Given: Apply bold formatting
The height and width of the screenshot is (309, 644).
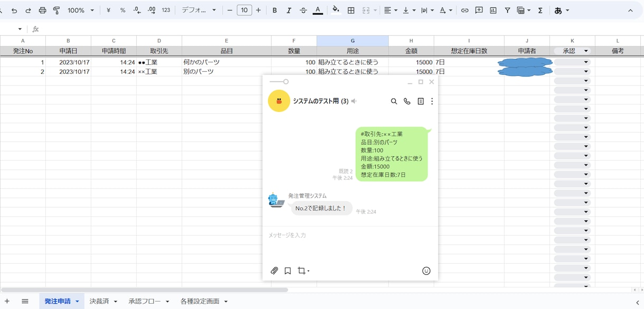Looking at the screenshot, I should pos(274,11).
